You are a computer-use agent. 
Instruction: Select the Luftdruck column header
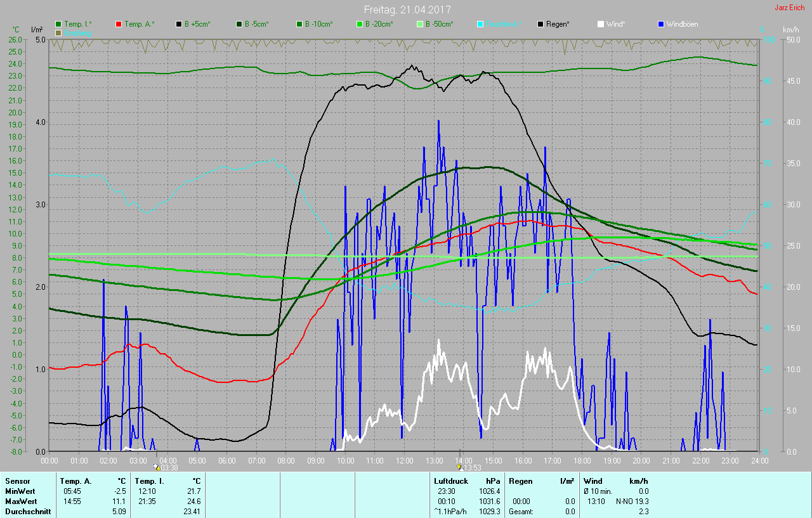coord(450,481)
